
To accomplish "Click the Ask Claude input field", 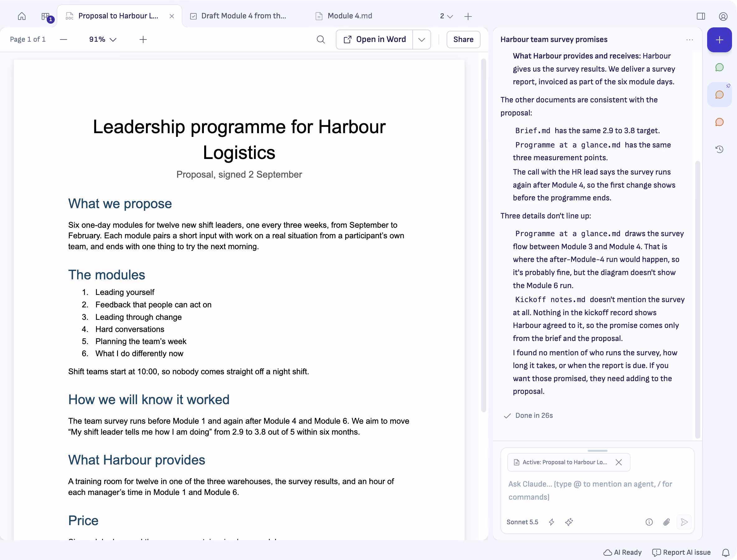I will pyautogui.click(x=597, y=490).
